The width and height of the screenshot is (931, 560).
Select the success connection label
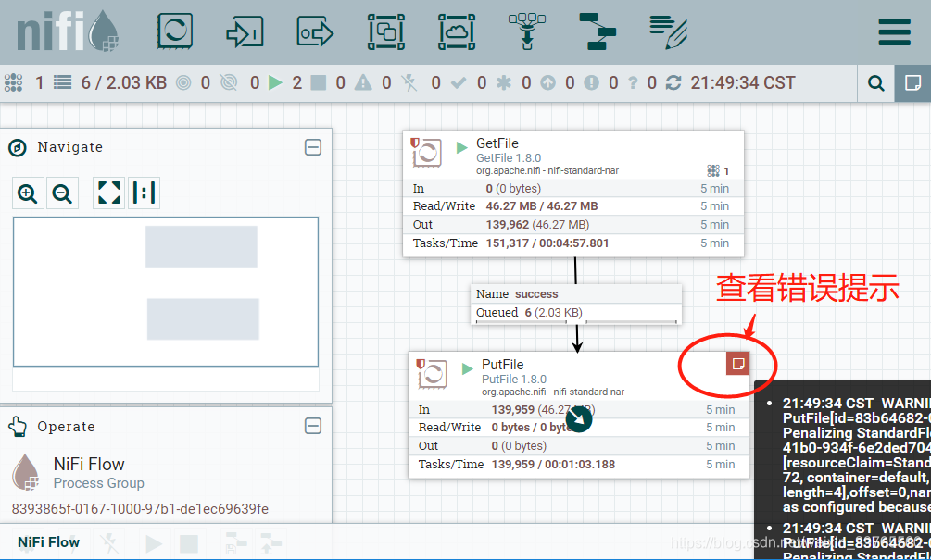tap(536, 294)
